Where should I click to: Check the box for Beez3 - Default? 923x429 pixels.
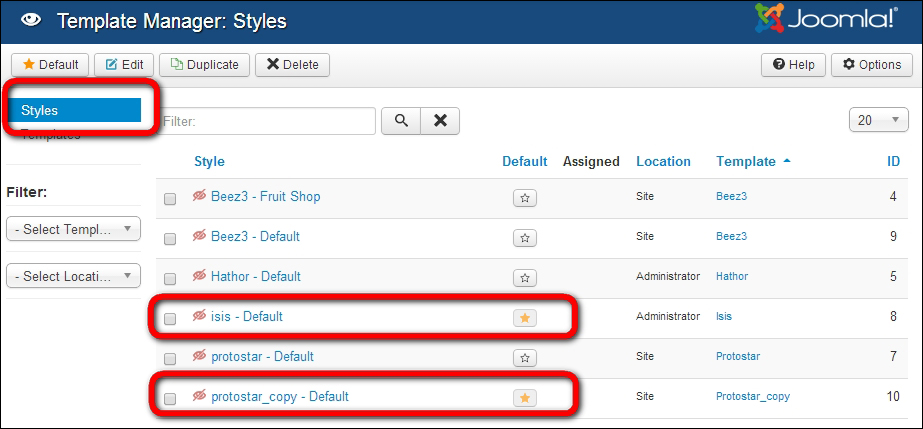[170, 240]
